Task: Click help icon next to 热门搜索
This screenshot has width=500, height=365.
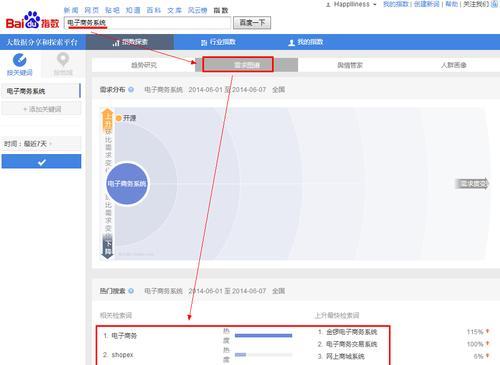Action: click(131, 291)
